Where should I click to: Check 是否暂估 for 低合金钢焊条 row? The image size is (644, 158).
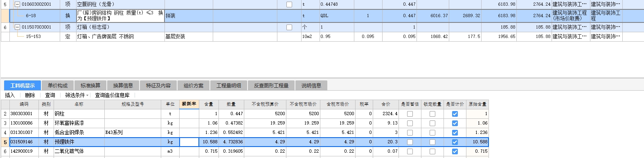click(x=410, y=133)
